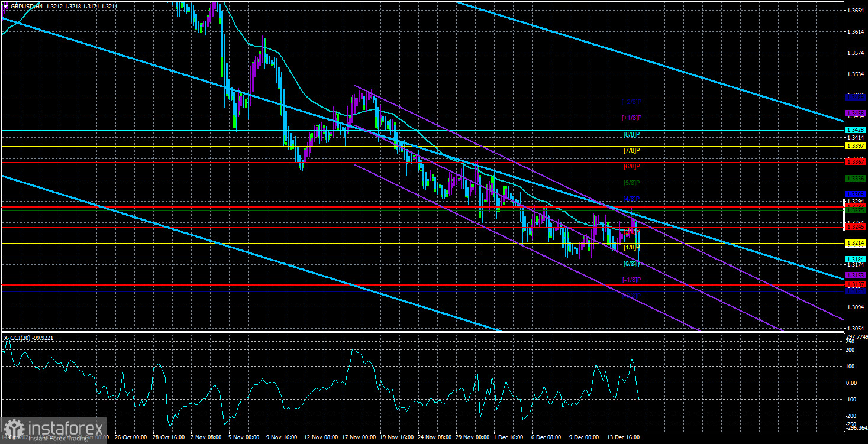Click the CCI scale value -100
The height and width of the screenshot is (444, 868).
[851, 399]
